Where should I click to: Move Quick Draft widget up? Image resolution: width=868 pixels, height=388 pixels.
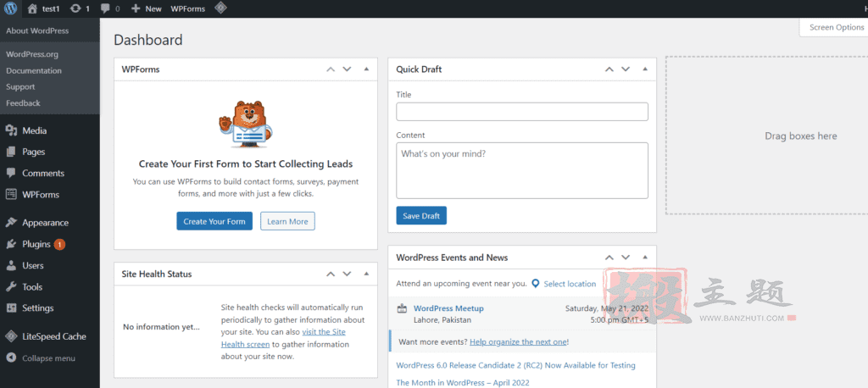pos(609,69)
